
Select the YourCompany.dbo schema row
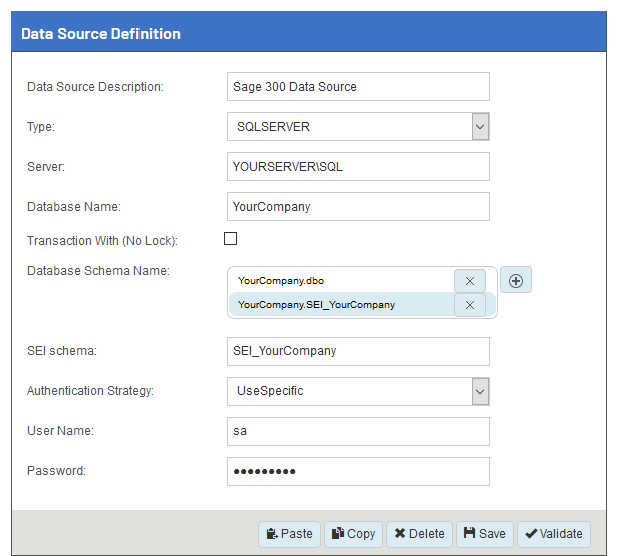[x=340, y=281]
